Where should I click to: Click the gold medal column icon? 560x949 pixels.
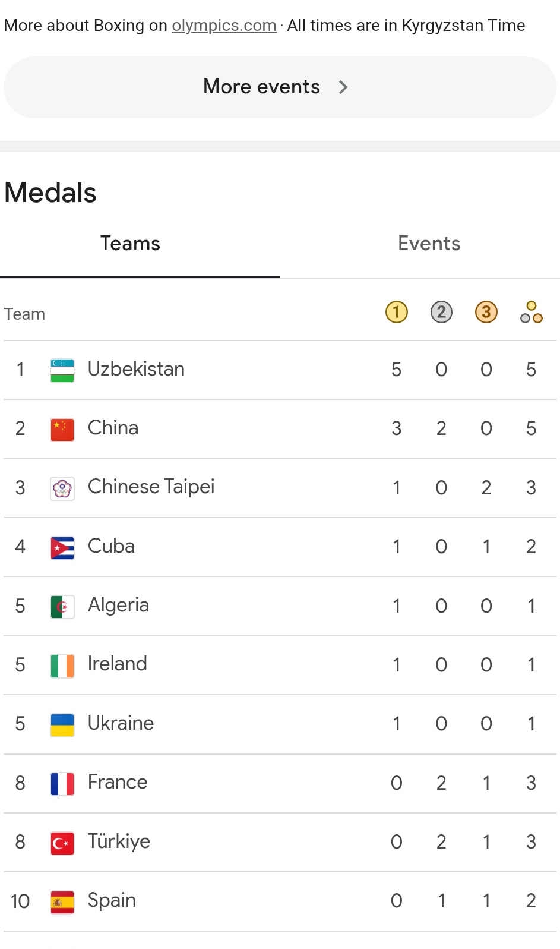[396, 312]
